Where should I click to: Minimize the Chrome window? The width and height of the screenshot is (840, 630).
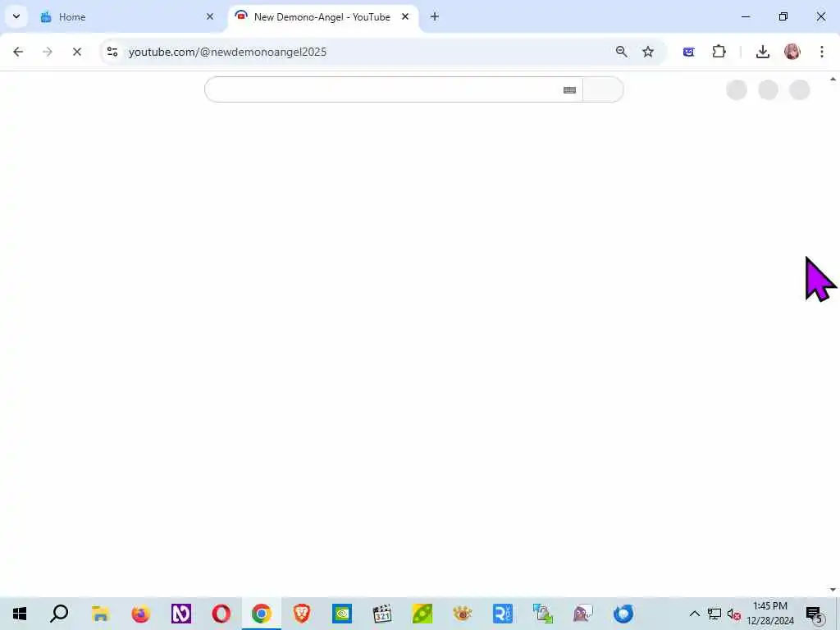pyautogui.click(x=746, y=16)
